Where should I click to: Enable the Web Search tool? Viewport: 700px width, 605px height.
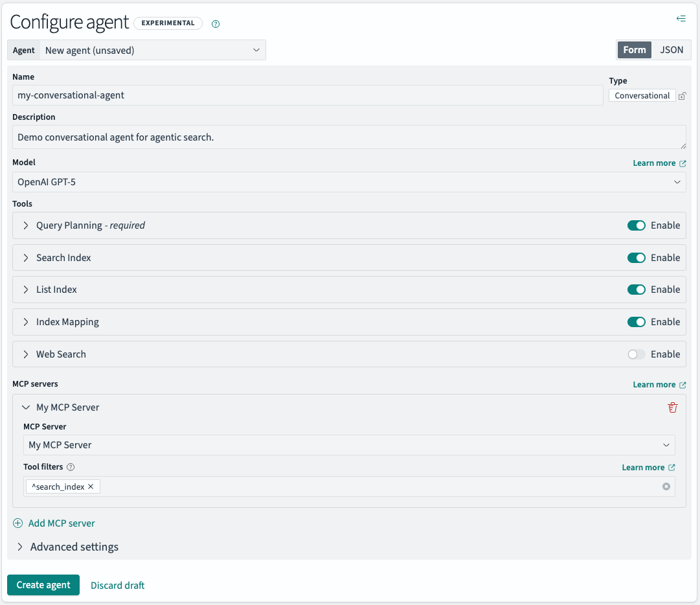(x=637, y=354)
